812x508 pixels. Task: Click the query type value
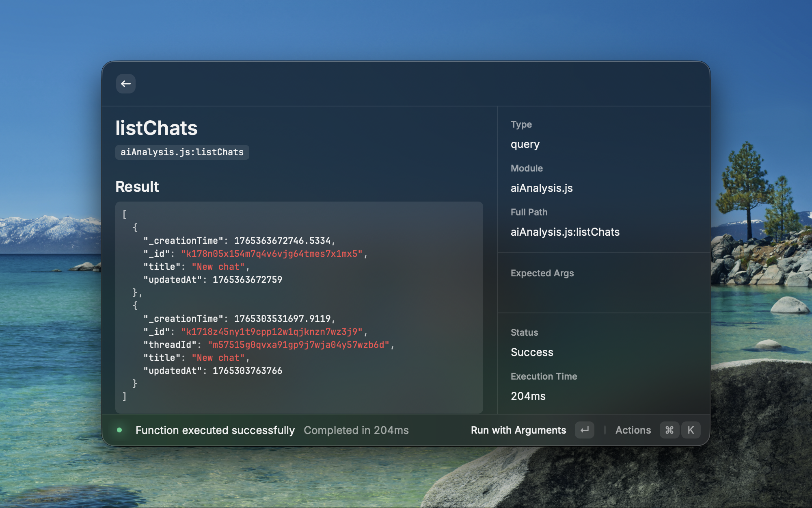[525, 144]
